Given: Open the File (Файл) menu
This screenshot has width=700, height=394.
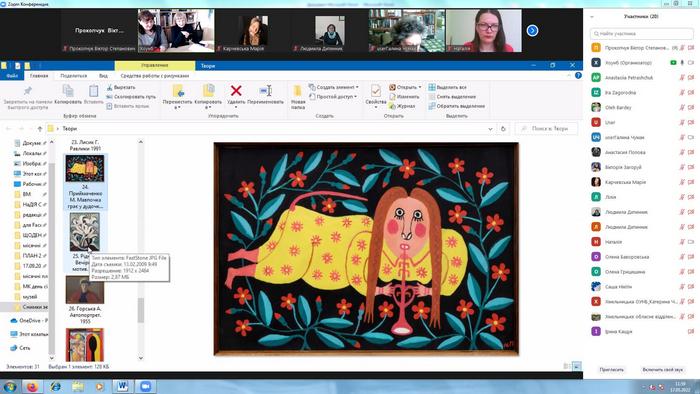Looking at the screenshot, I should point(12,76).
